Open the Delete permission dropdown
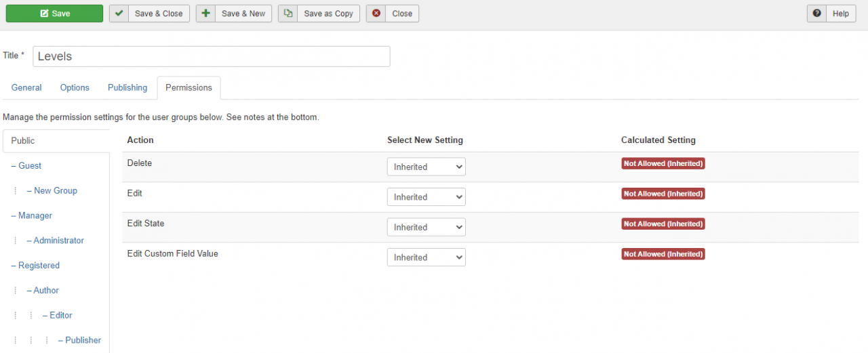 point(426,167)
